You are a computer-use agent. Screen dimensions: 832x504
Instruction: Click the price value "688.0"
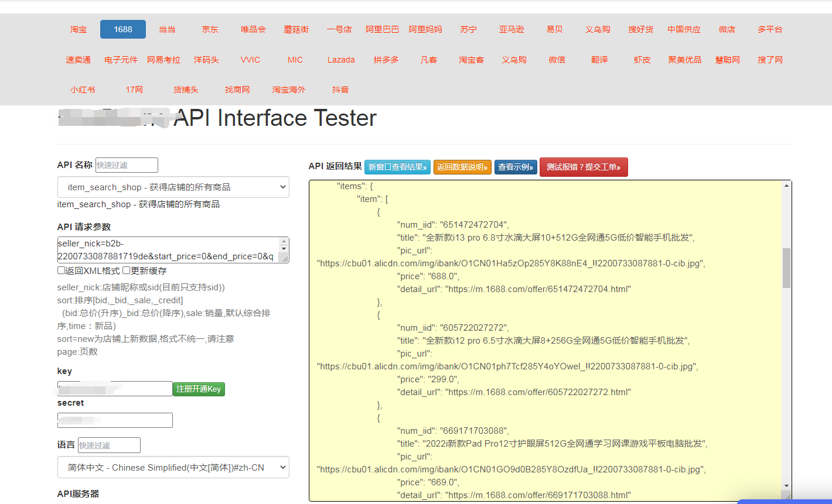tap(444, 276)
